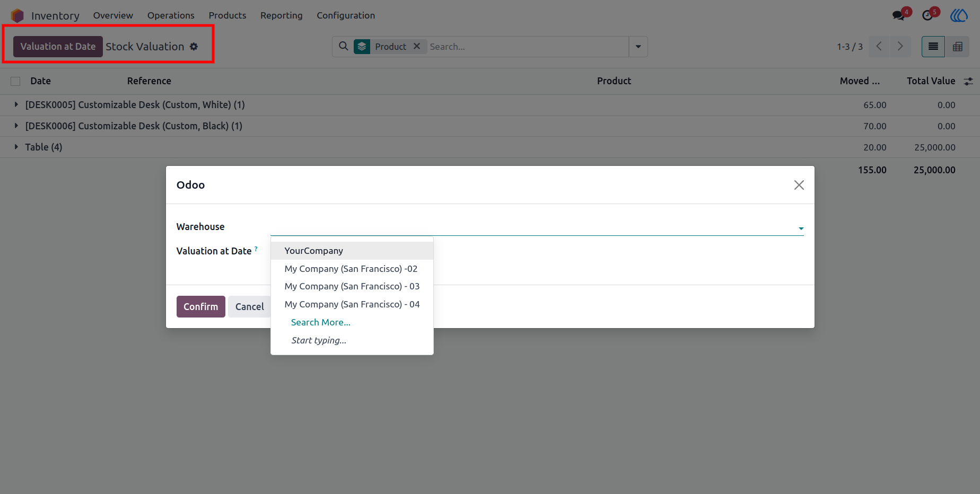Choose My Company (San Francisco) - 03
The height and width of the screenshot is (494, 980).
(352, 286)
